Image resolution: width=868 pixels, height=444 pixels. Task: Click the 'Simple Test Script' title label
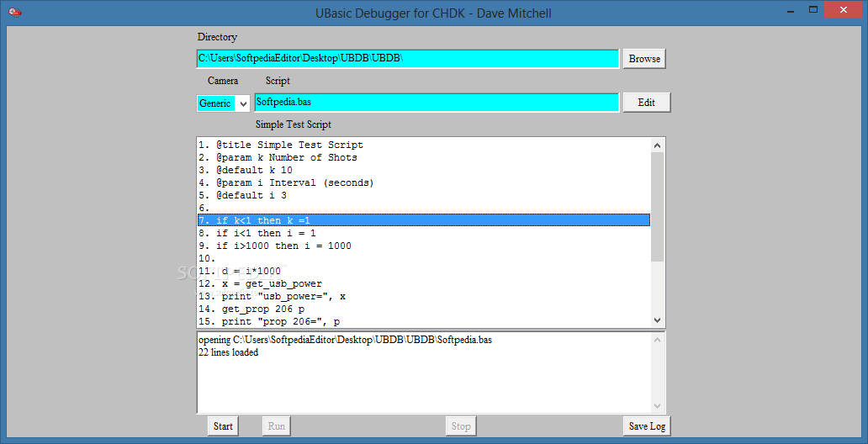point(293,124)
